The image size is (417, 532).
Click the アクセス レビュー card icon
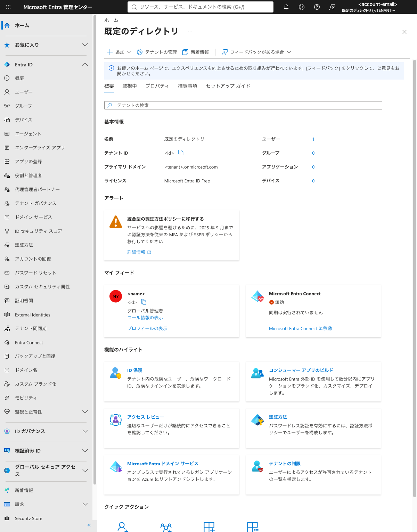[x=116, y=420]
